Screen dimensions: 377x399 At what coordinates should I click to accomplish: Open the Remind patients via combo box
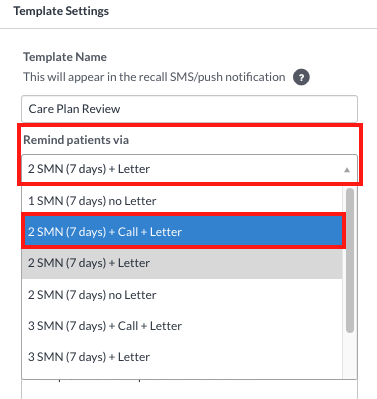(x=189, y=169)
